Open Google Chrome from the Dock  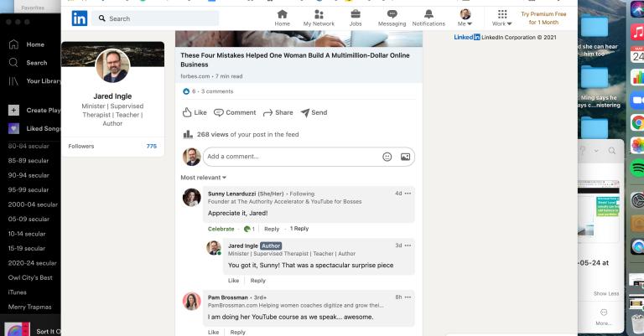coord(637,122)
